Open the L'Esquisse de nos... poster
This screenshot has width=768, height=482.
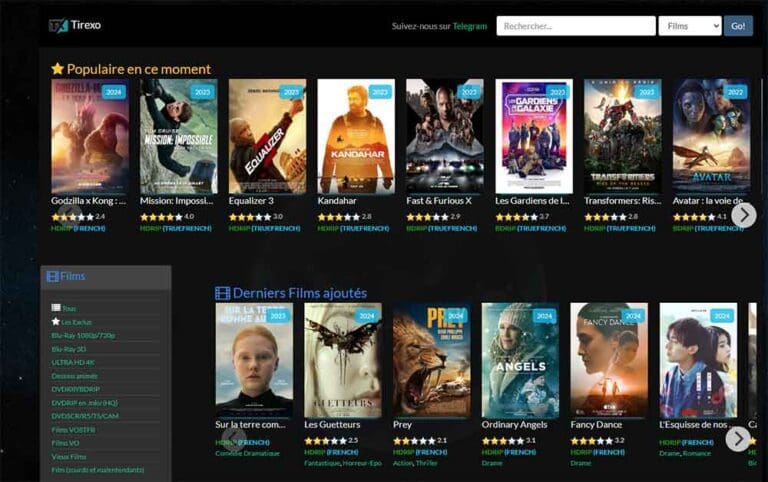(698, 360)
